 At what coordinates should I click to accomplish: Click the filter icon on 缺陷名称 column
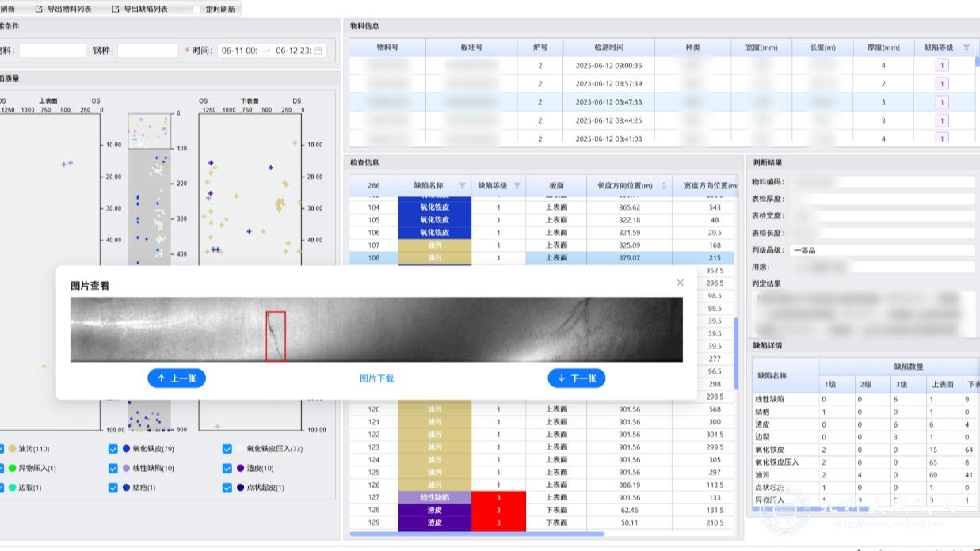(463, 186)
